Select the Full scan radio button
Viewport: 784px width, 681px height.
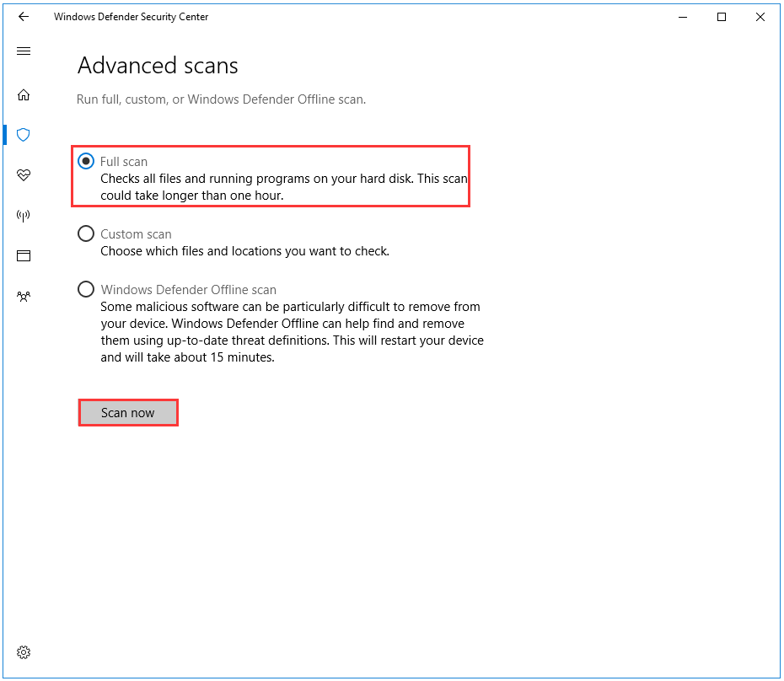pyautogui.click(x=86, y=161)
